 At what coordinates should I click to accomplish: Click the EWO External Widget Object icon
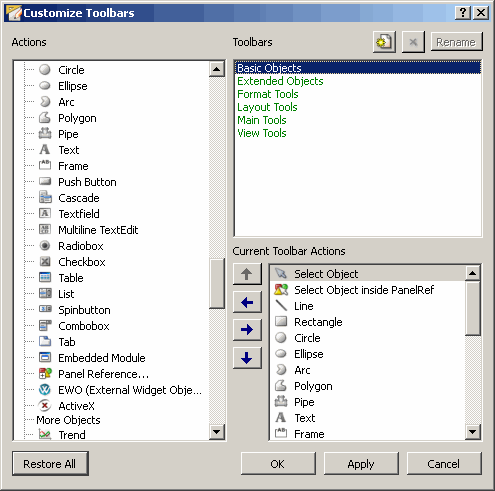[45, 390]
